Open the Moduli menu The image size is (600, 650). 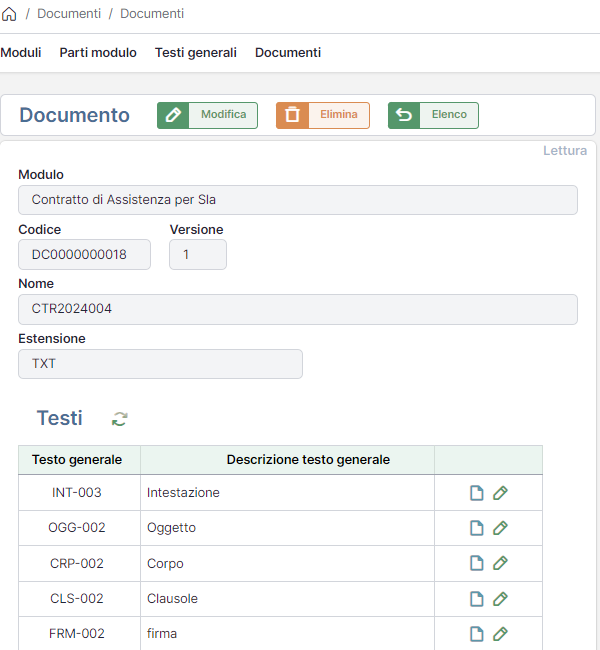[21, 53]
